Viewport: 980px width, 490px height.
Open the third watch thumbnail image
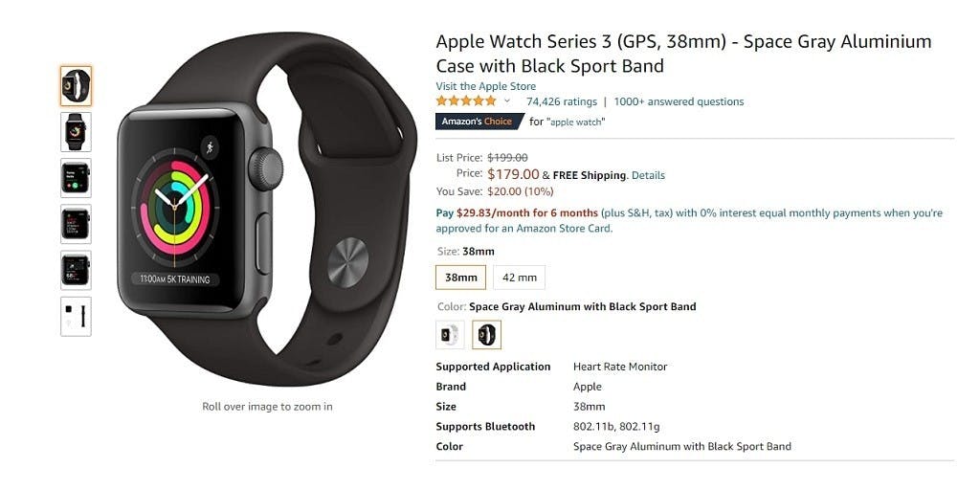76,178
